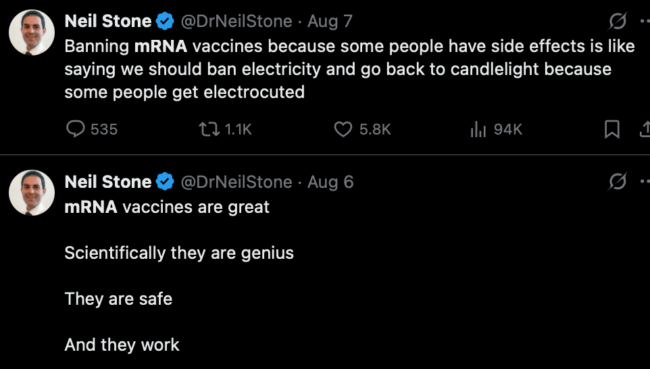The height and width of the screenshot is (369, 650).
Task: Bookmark the Aug 7 electricity analogy tweet
Action: click(612, 129)
